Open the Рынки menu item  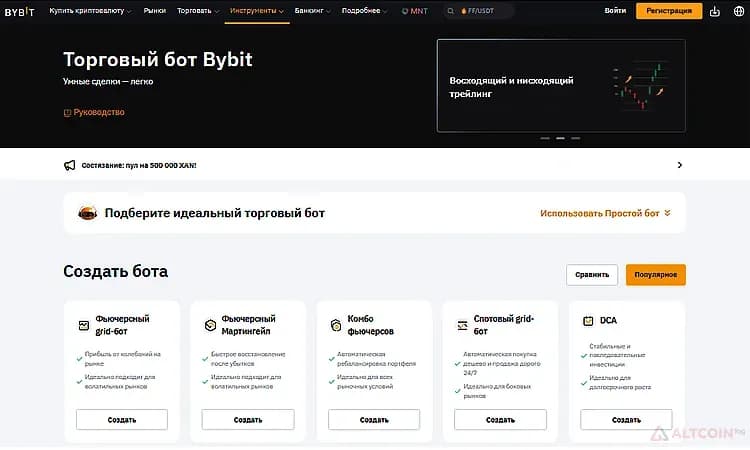[154, 11]
